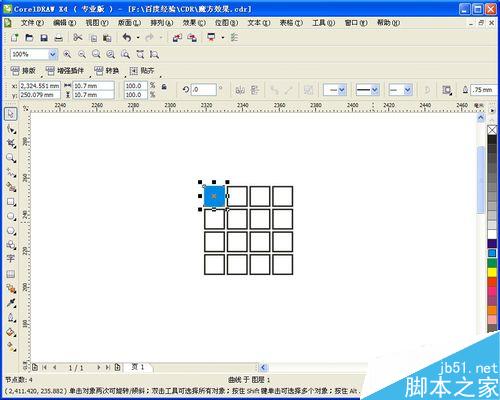This screenshot has width=500, height=400.
Task: Click the vertical scrollbar up arrow
Action: pyautogui.click(x=481, y=118)
